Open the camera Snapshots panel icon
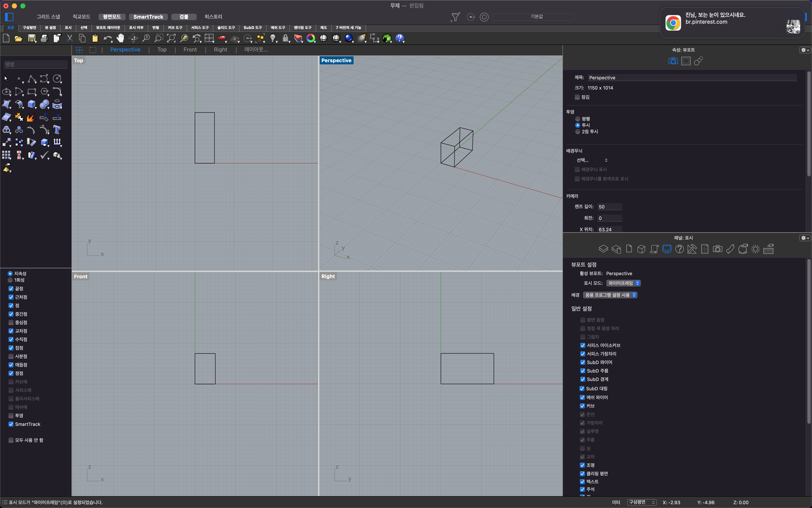812x508 pixels. [717, 249]
